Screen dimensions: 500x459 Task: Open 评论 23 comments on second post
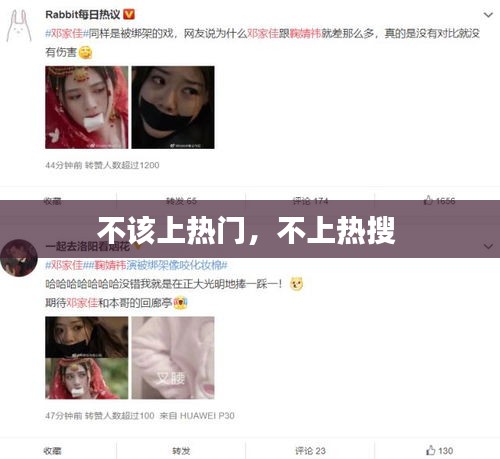tap(310, 451)
